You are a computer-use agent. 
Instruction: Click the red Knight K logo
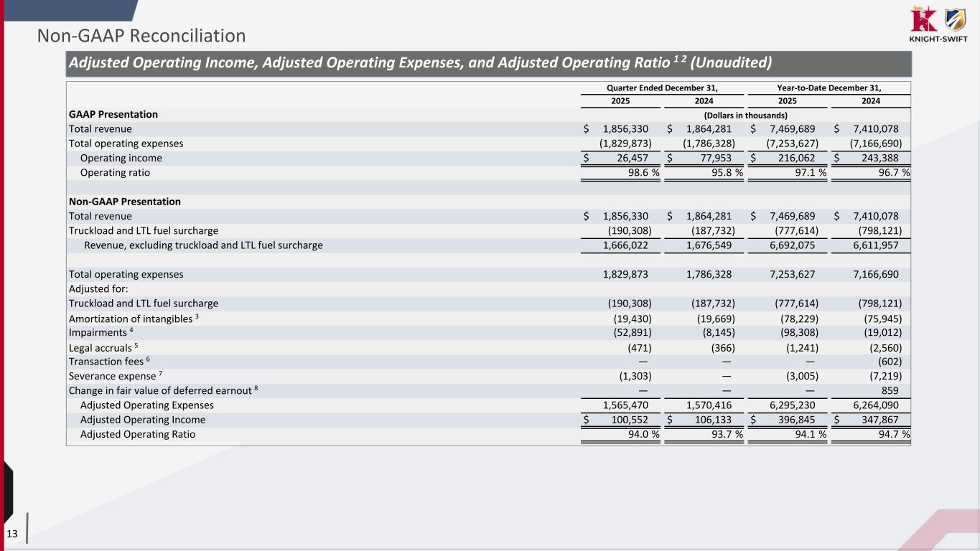922,19
